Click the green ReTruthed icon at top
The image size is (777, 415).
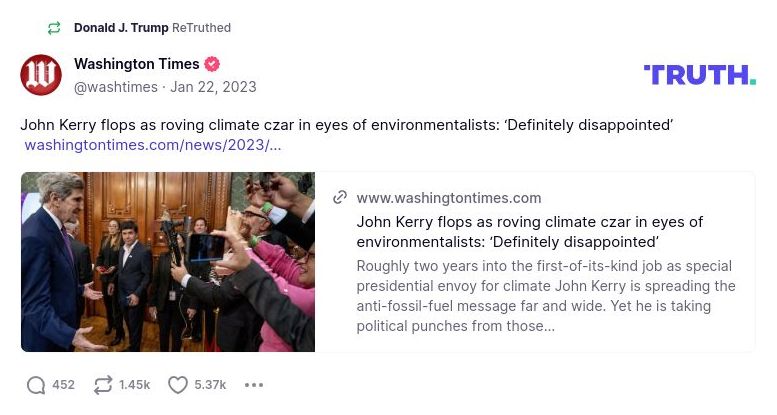click(x=54, y=28)
